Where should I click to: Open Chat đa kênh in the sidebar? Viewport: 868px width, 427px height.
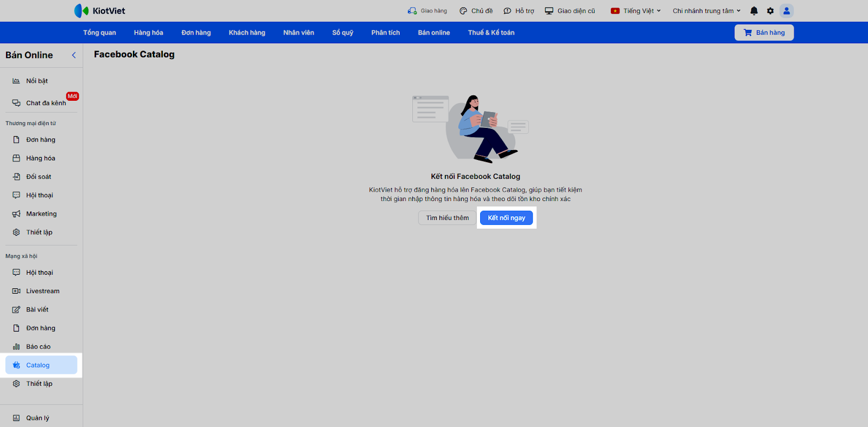click(x=41, y=103)
